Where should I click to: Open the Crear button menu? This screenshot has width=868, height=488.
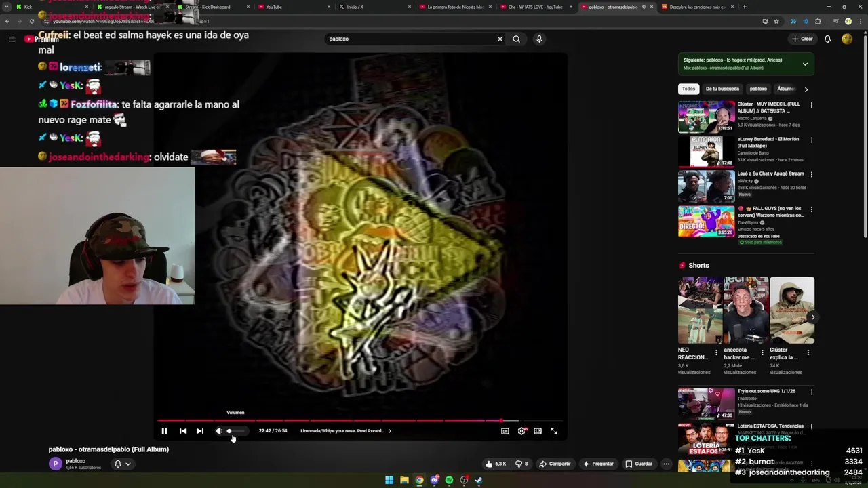[802, 39]
